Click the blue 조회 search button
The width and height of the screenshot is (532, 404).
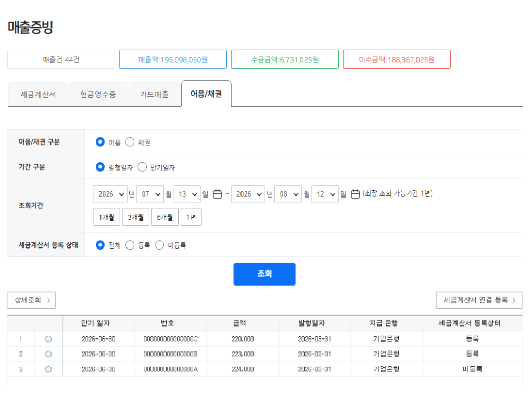pyautogui.click(x=264, y=274)
